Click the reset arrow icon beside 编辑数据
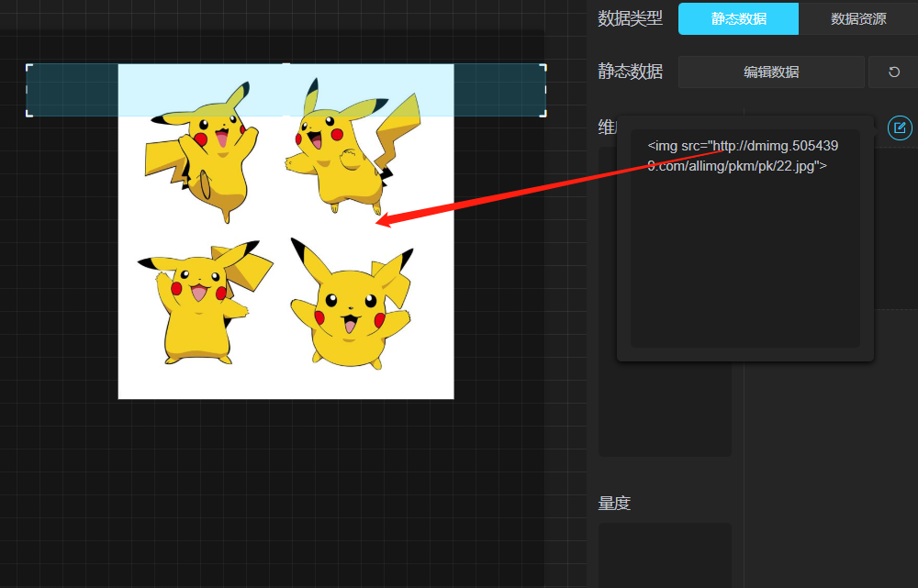Screen dimensions: 918x588 pyautogui.click(x=893, y=72)
